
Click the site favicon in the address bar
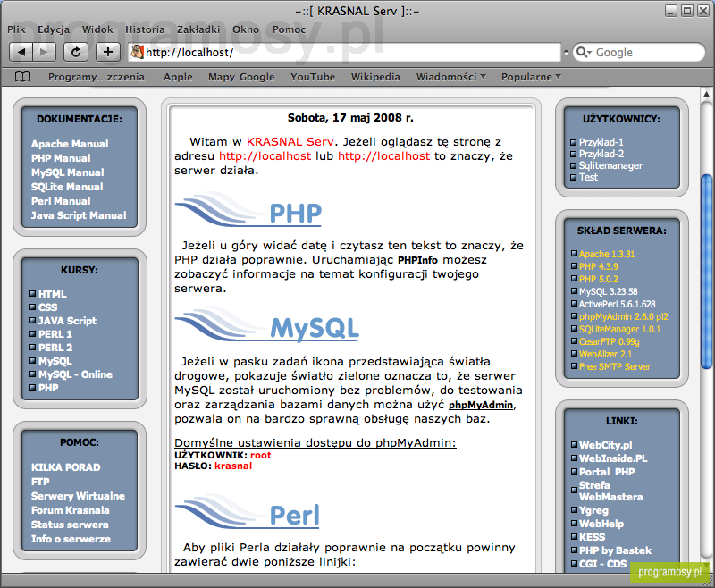pos(137,52)
